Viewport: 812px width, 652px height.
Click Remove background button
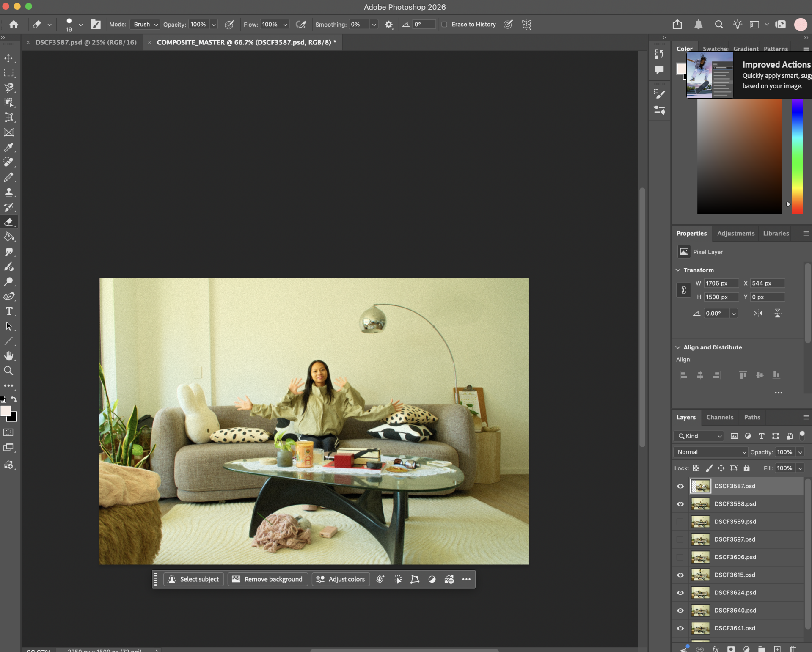tap(267, 579)
